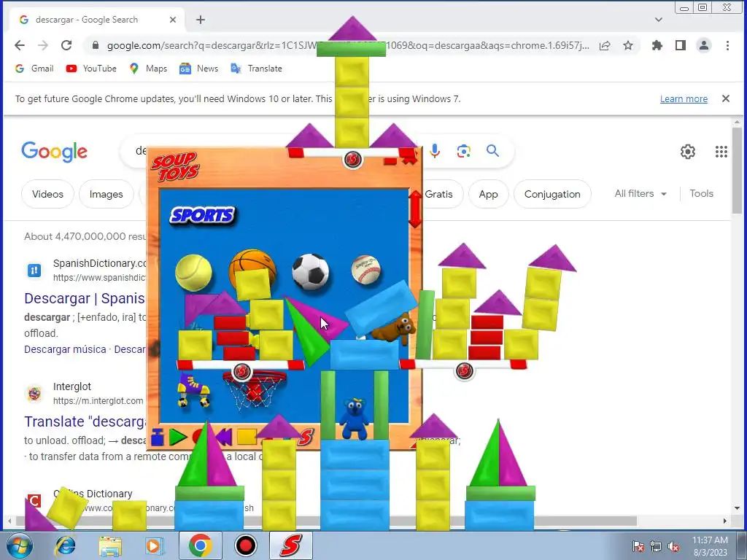Click the yellow stop square in Soup Toys
The height and width of the screenshot is (560, 747).
247,436
